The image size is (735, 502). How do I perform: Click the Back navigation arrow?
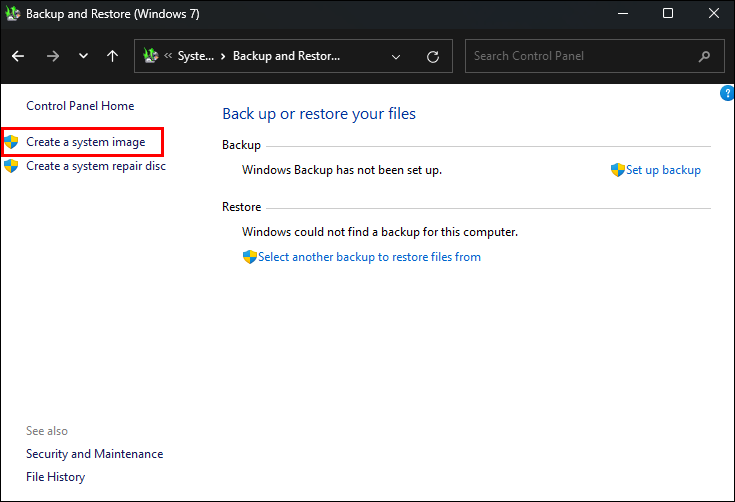[18, 56]
